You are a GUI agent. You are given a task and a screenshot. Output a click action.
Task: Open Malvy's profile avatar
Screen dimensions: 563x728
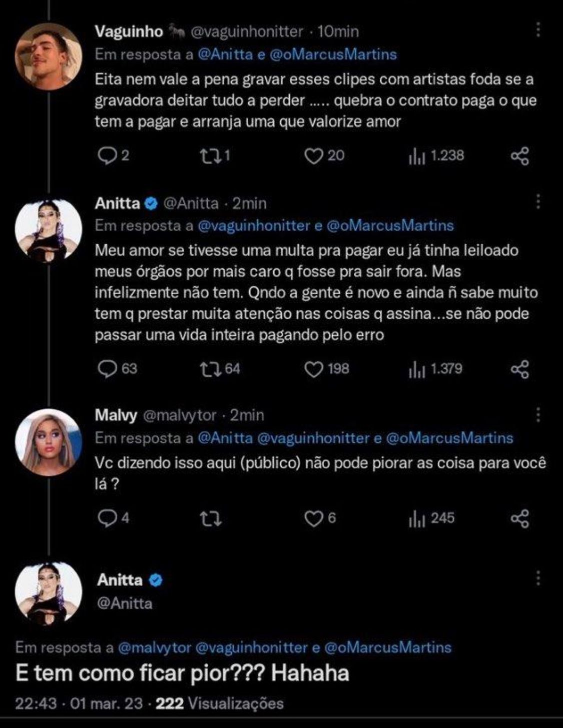49,442
